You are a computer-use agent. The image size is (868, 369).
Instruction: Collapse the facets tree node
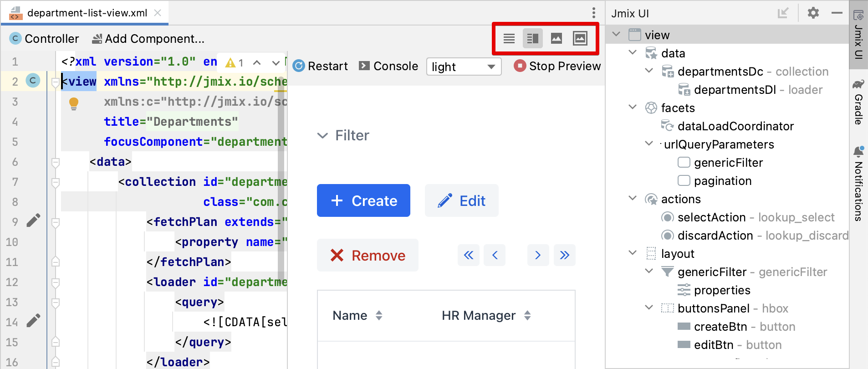tap(633, 108)
